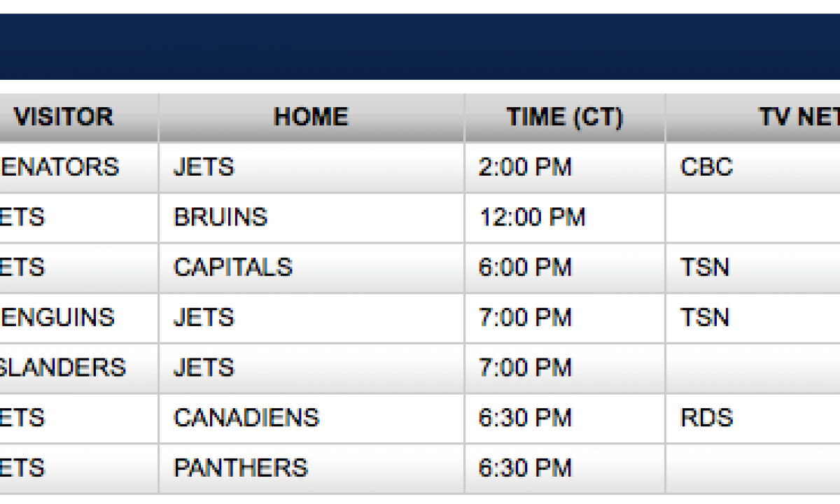Pick the 6:00 PM Capitals game time
This screenshot has height=504, width=840.
[x=525, y=267]
